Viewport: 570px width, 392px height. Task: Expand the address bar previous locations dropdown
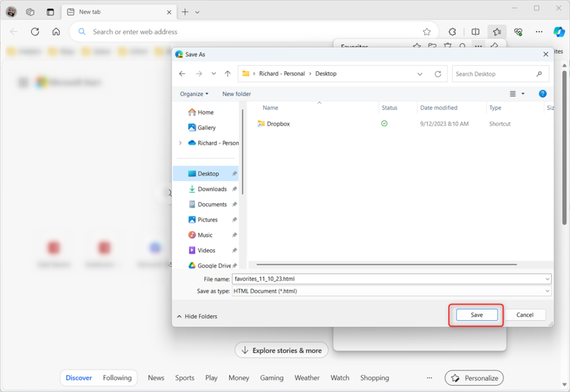[x=420, y=74]
